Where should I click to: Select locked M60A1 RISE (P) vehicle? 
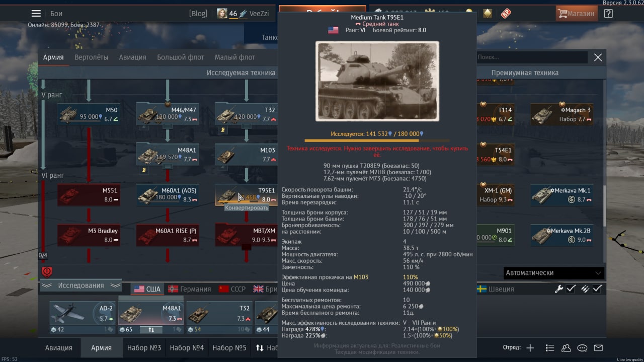168,235
